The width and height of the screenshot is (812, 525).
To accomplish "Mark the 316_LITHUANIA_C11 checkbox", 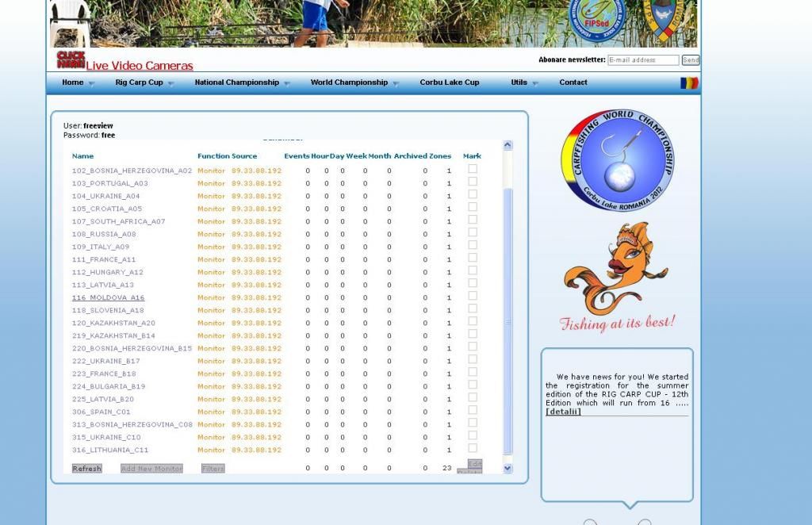I will coord(473,448).
